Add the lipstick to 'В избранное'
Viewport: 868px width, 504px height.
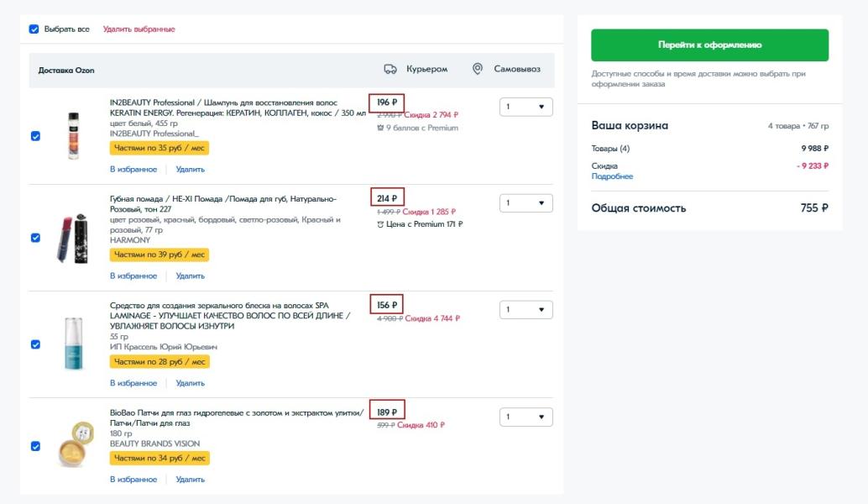pyautogui.click(x=133, y=276)
